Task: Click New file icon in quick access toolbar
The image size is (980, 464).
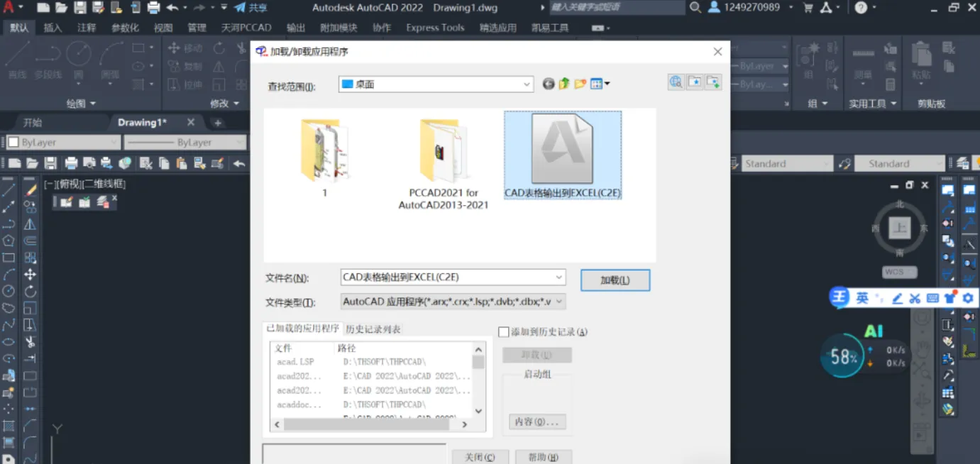Action: point(43,8)
